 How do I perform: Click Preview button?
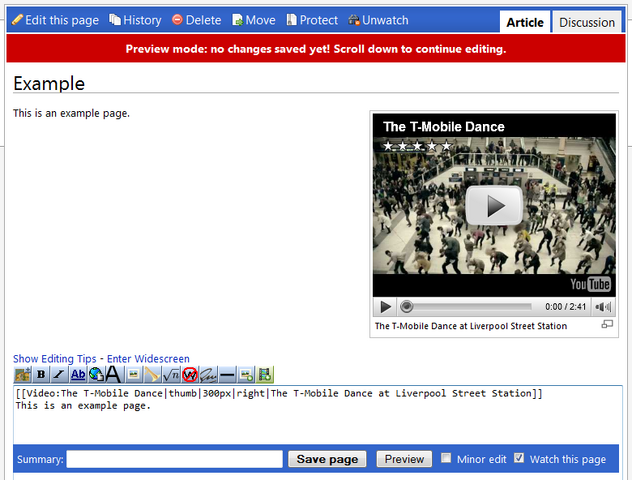[x=404, y=459]
